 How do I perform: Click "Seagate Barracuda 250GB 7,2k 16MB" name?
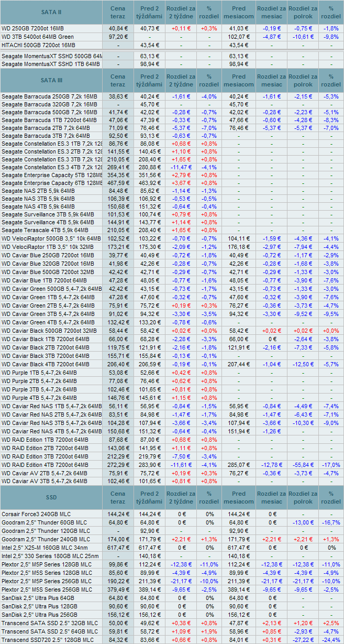tap(49, 96)
